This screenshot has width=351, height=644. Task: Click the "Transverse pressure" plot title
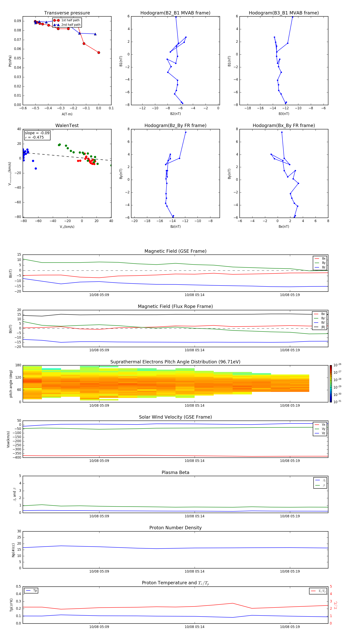tap(67, 13)
